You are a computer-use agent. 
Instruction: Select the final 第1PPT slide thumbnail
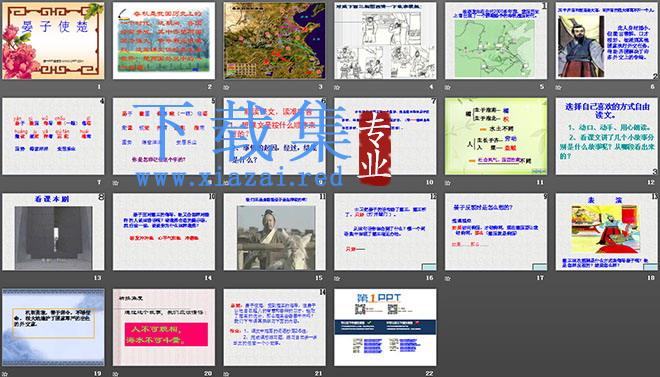pos(385,327)
